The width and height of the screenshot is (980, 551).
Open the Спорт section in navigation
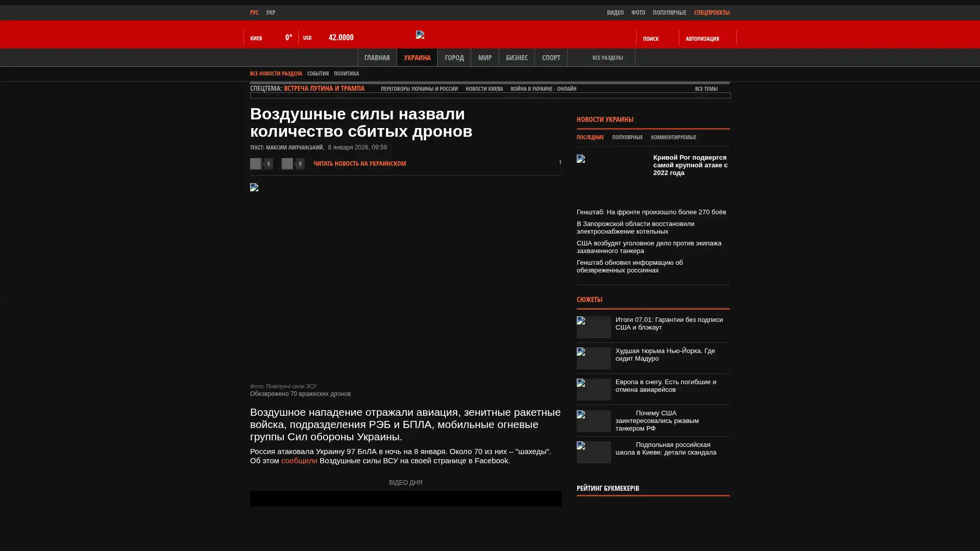coord(551,58)
